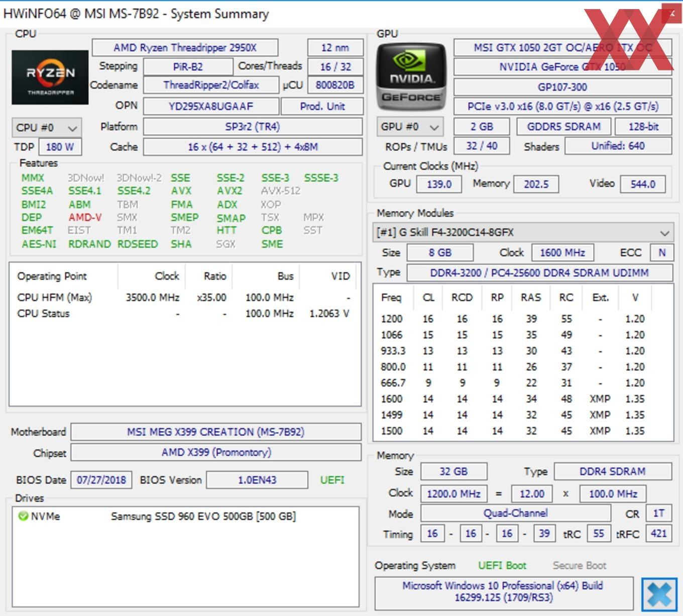Click the 12 nm process field
Screen dimensions: 683x616
335,48
